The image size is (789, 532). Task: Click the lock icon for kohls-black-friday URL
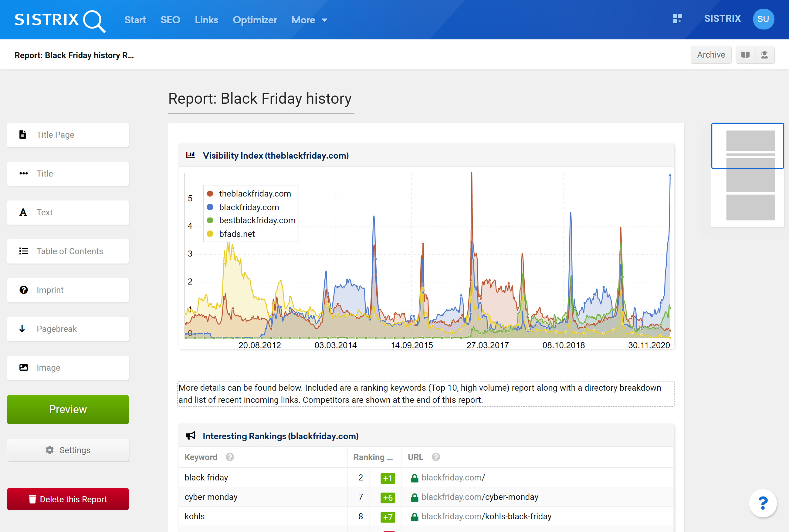click(414, 517)
